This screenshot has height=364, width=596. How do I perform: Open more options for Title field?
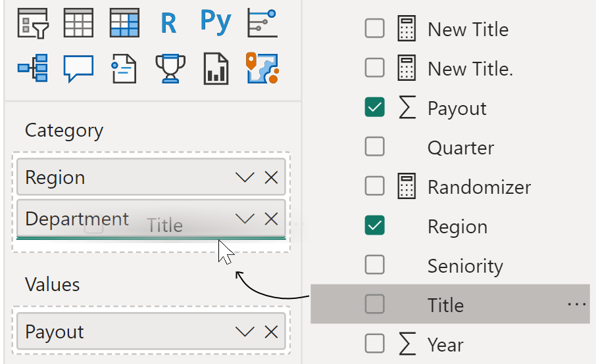point(576,305)
